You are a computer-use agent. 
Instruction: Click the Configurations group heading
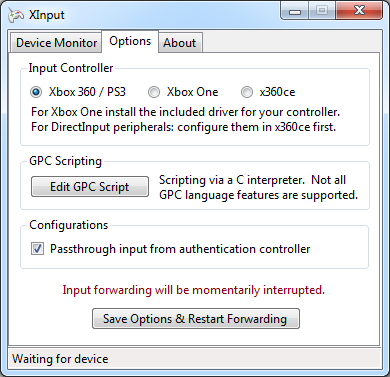pyautogui.click(x=69, y=225)
